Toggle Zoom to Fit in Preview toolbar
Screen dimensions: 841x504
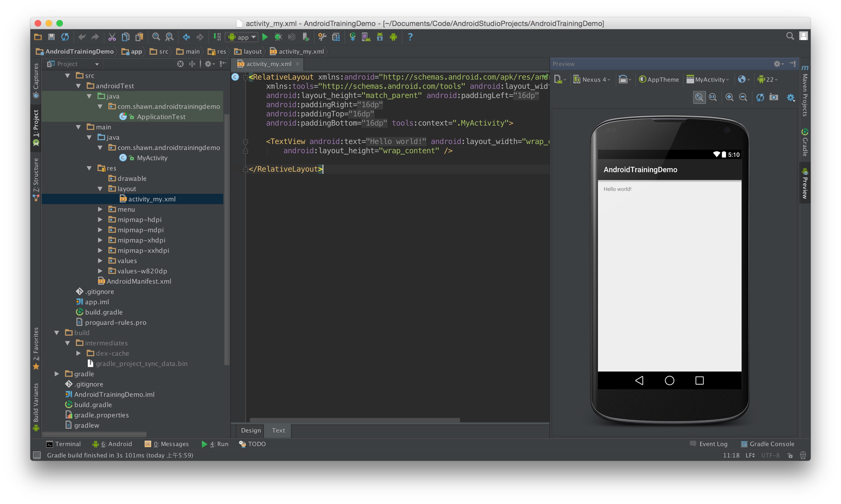click(x=699, y=97)
